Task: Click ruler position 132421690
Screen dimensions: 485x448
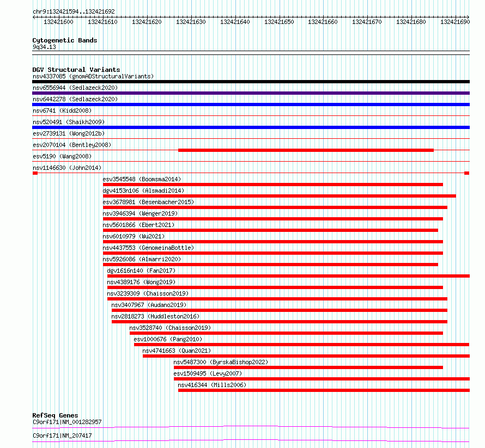Action: coord(455,22)
